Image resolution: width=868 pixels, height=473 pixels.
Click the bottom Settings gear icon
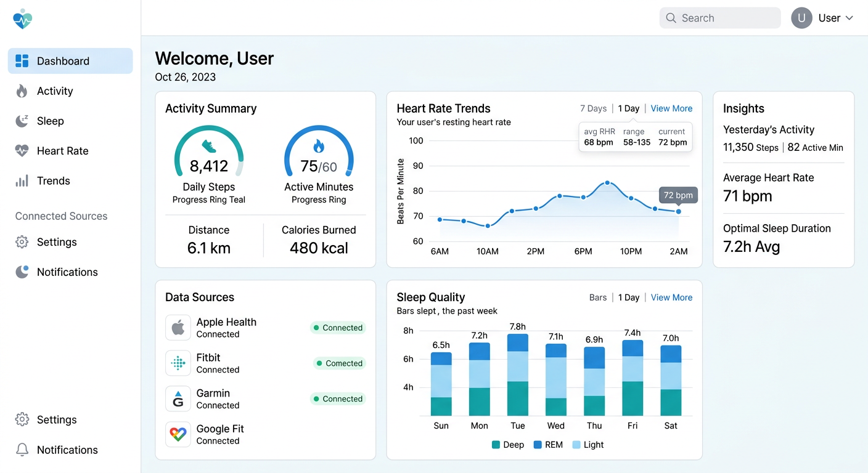(22, 420)
